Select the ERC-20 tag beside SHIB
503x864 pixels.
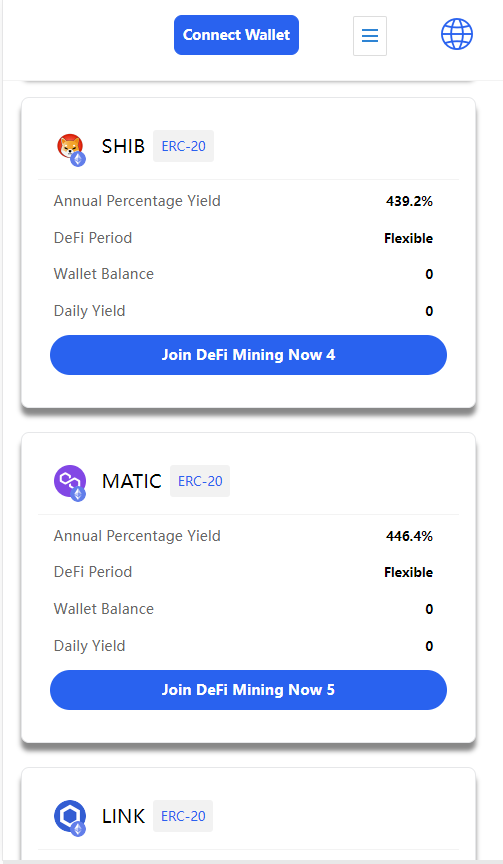[x=183, y=147]
